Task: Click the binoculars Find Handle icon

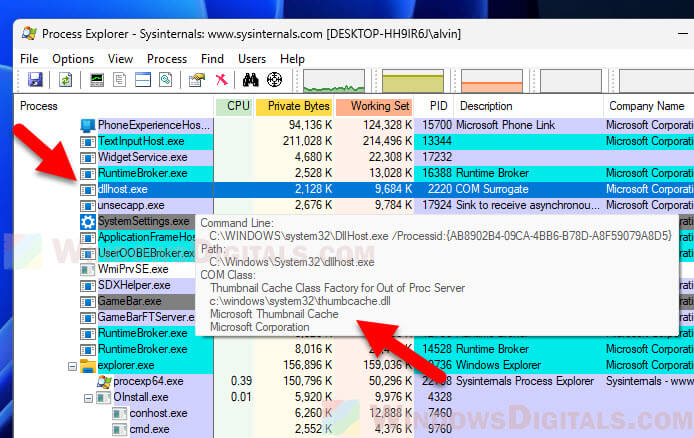Action: click(251, 80)
